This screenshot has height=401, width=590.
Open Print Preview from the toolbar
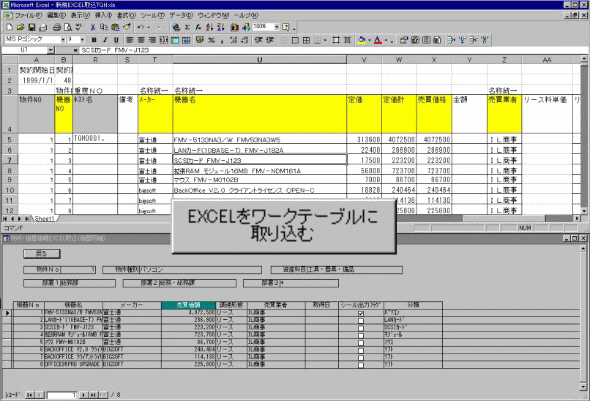click(x=68, y=27)
